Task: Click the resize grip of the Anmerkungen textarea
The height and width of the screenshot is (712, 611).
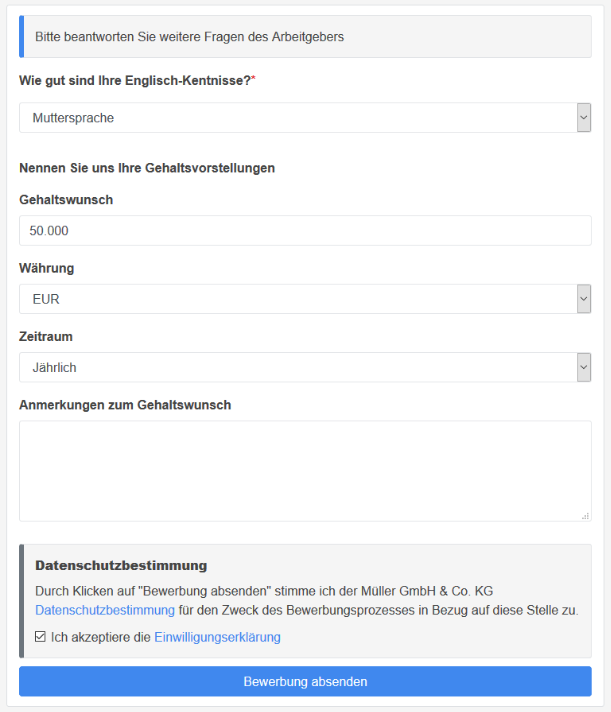Action: pos(585,515)
